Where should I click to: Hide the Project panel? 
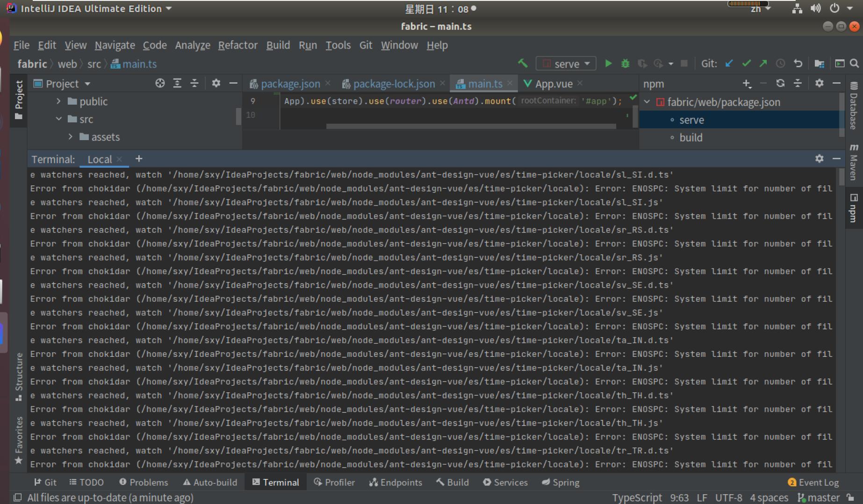[233, 84]
